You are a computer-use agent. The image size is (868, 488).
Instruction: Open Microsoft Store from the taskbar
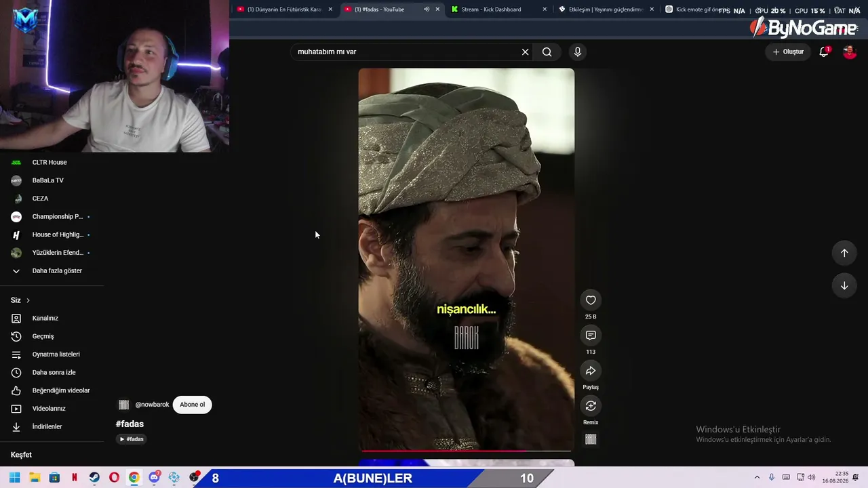(x=54, y=478)
